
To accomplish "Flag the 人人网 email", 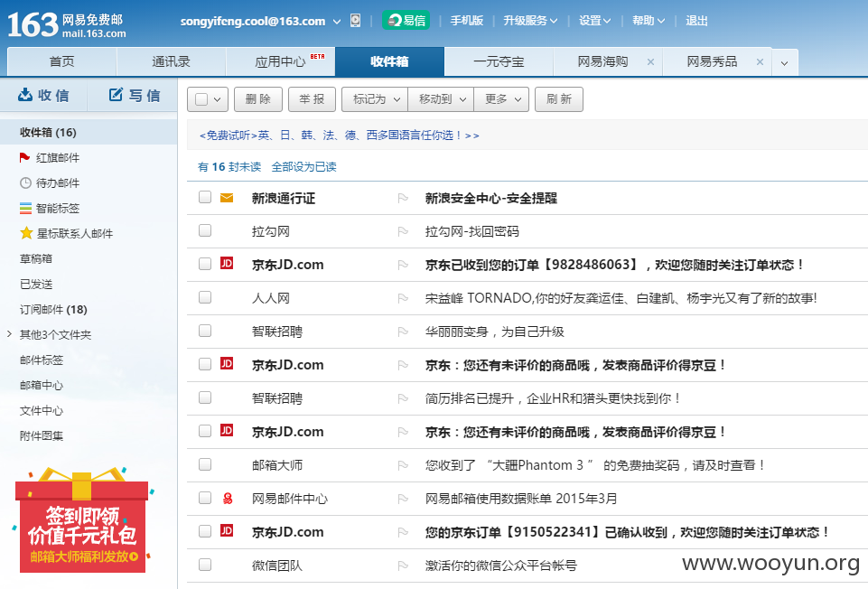I will [403, 298].
